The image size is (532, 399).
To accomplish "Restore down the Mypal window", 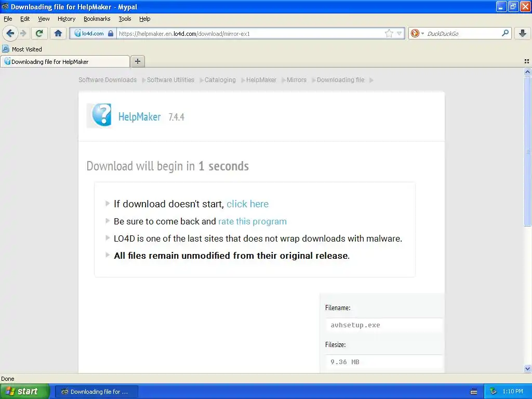I will pyautogui.click(x=513, y=6).
